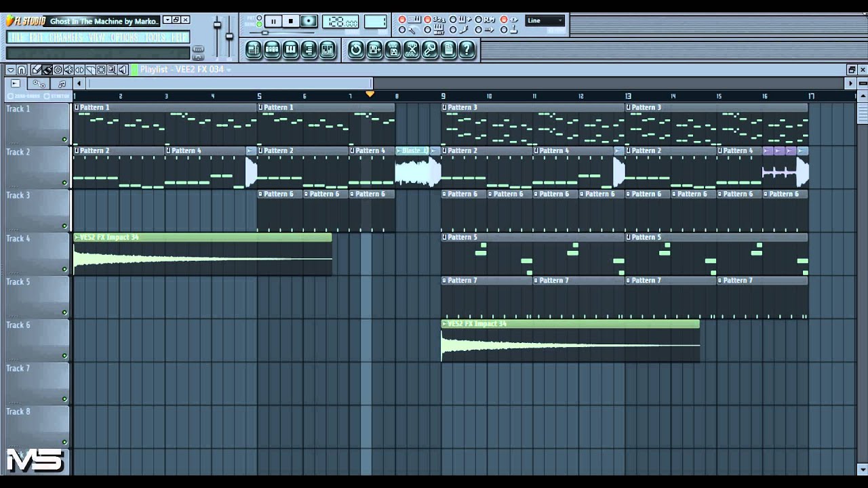
Task: Open the Step Sequencer view icon
Action: click(x=272, y=49)
